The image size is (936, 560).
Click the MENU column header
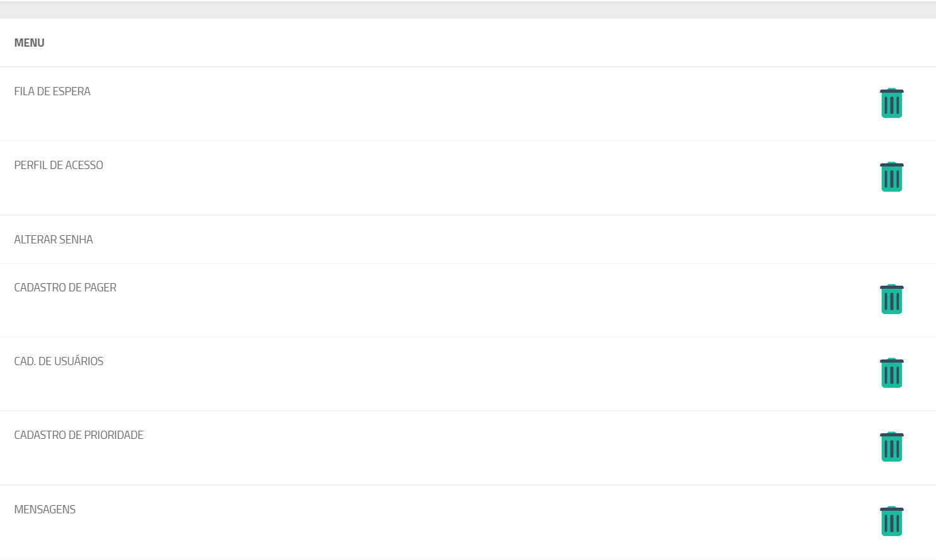(30, 43)
